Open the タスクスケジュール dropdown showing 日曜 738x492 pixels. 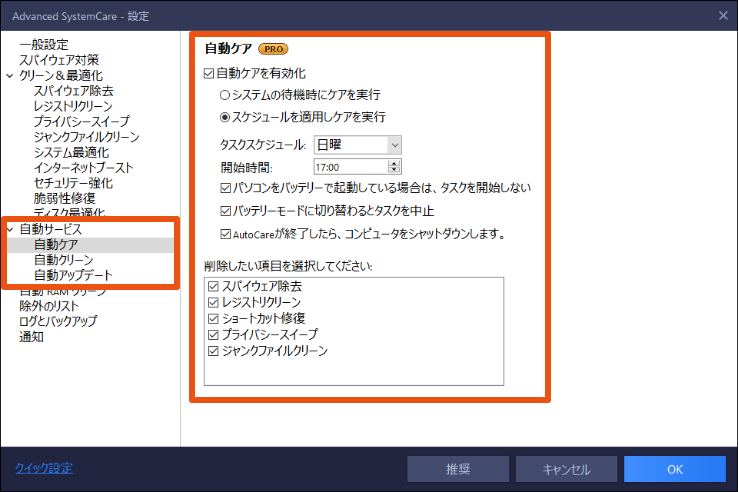click(358, 145)
